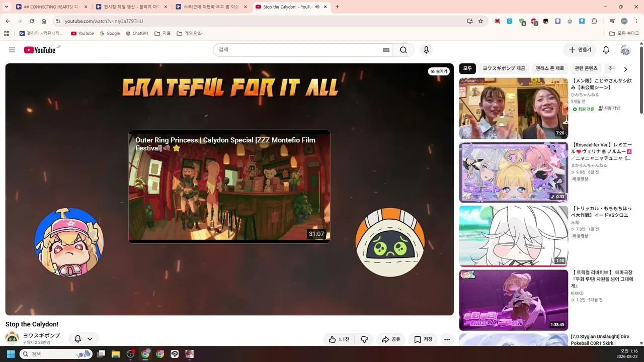Play the ことやさんサシ飲み sidebar video

pyautogui.click(x=514, y=108)
